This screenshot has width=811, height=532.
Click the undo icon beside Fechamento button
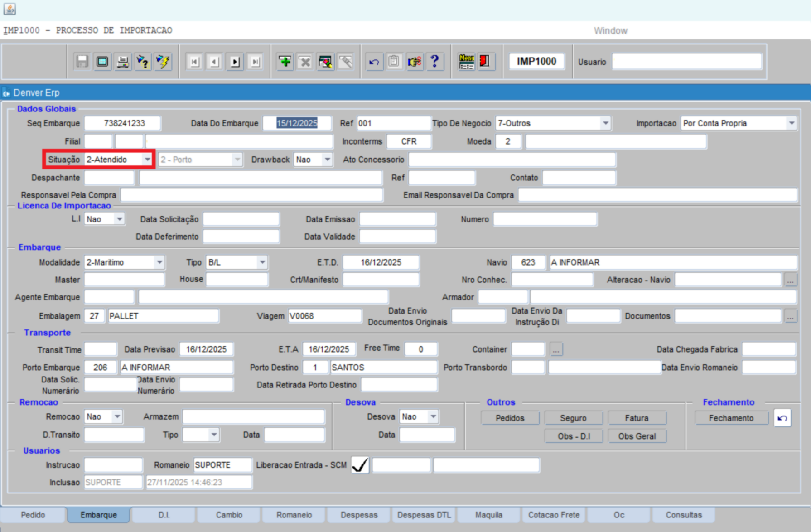click(782, 418)
